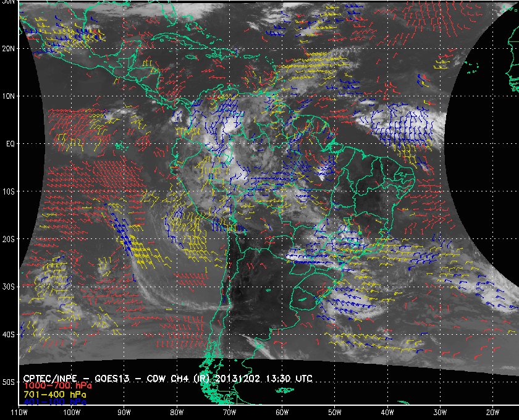The width and height of the screenshot is (519, 420).
Task: Click the yellow 701-400 hPa legend entry
Action: (x=54, y=395)
